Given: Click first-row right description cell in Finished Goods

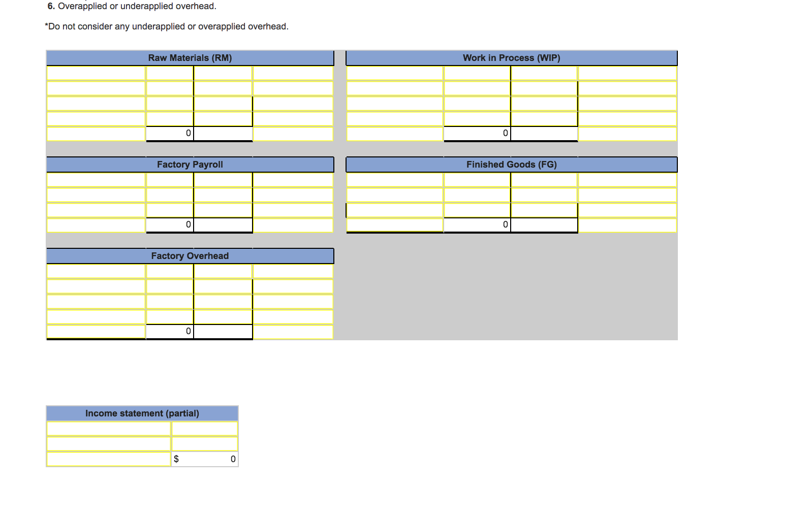Looking at the screenshot, I should pos(627,180).
